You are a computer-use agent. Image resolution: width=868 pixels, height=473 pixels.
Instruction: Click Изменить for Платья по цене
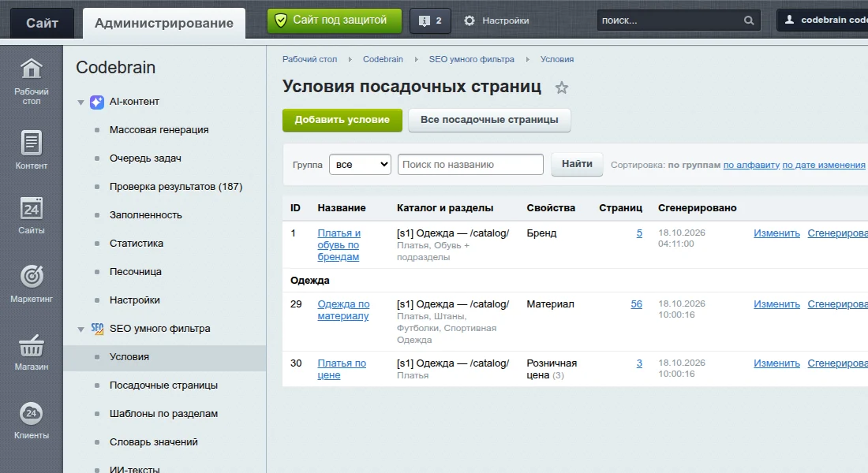pyautogui.click(x=776, y=363)
